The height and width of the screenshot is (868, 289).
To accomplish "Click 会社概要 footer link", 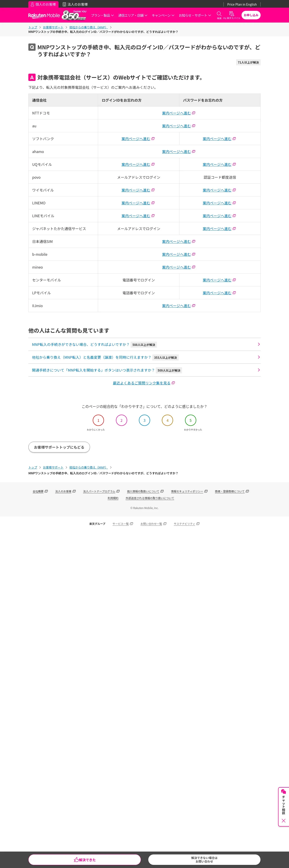I will (40, 491).
